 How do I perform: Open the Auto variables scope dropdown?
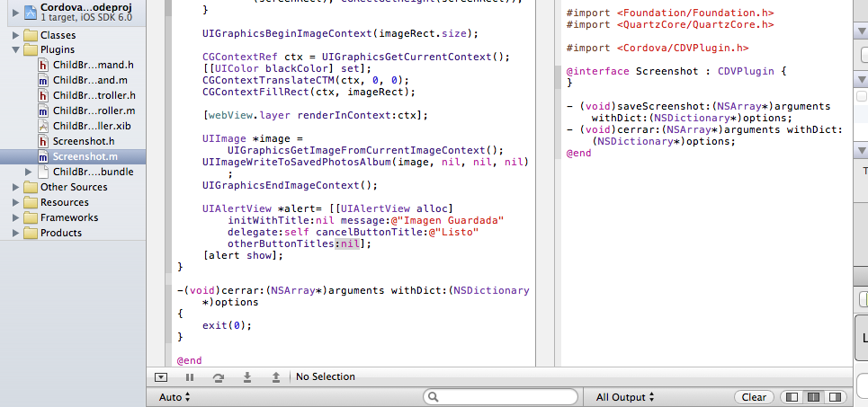[x=174, y=397]
